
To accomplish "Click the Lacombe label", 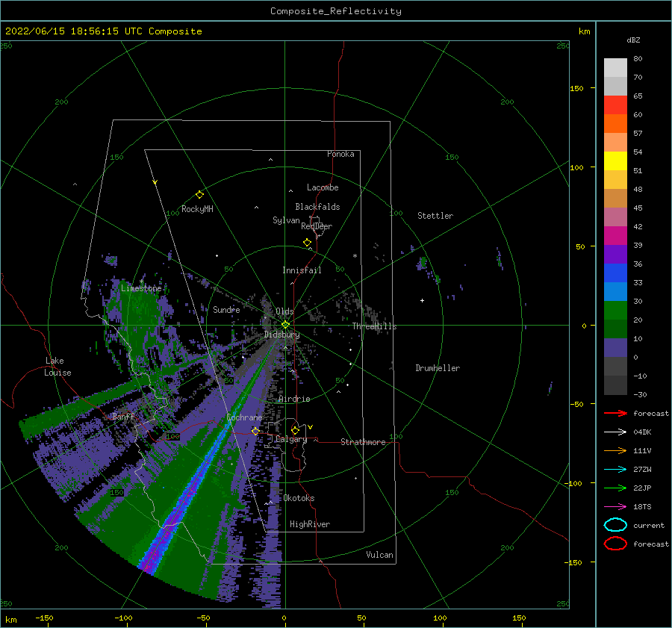I will click(x=323, y=187).
